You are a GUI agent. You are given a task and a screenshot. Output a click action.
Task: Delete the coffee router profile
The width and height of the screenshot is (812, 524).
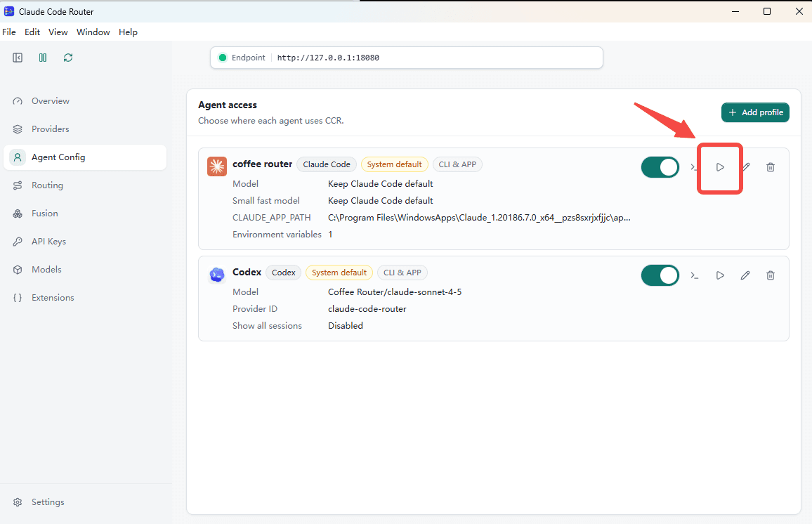pos(771,167)
